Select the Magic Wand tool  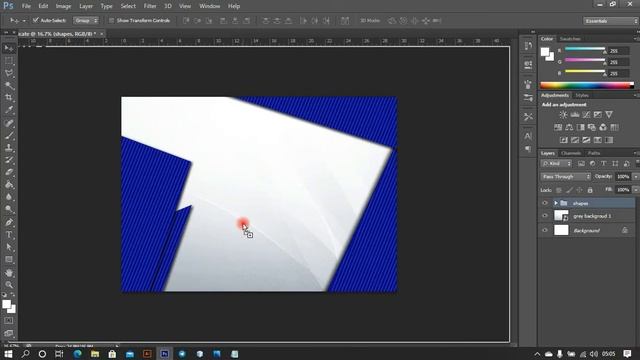tap(9, 85)
